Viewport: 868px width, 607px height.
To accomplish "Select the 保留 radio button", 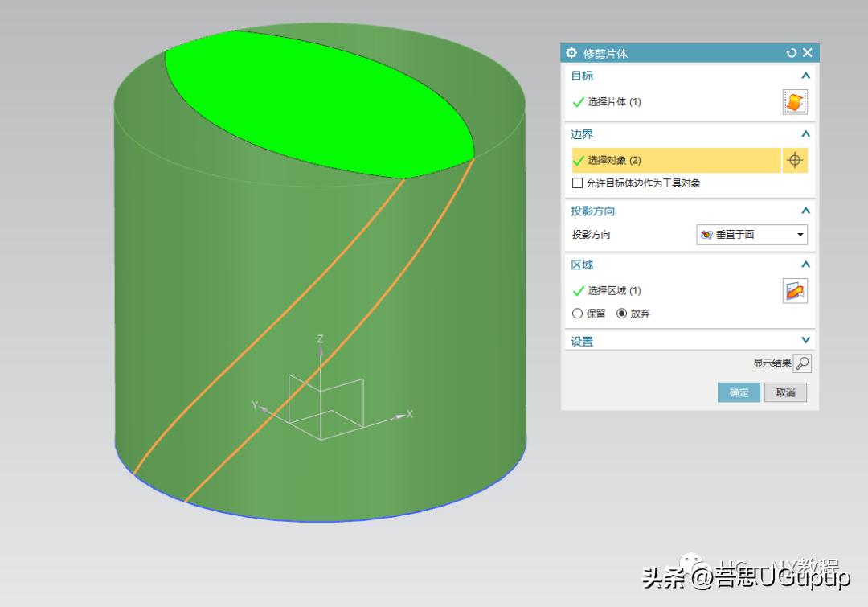I will (577, 314).
